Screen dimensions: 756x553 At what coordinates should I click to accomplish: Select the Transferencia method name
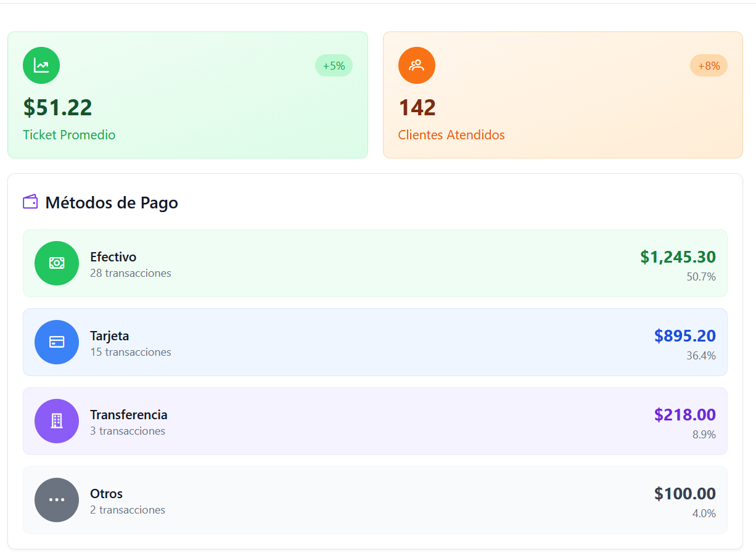click(128, 415)
